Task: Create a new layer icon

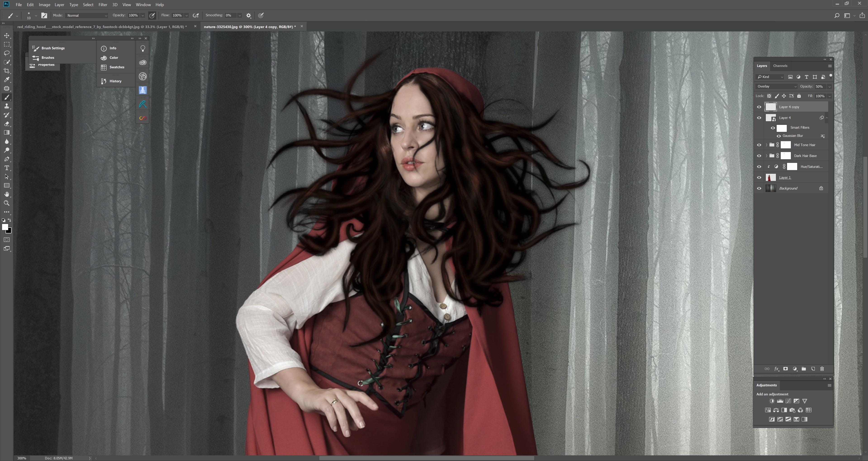Action: tap(813, 369)
